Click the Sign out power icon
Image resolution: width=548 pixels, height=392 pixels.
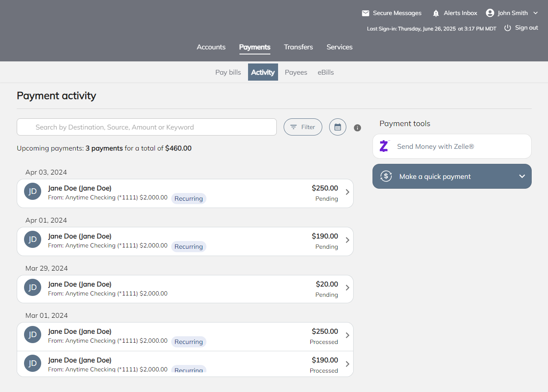tap(508, 28)
